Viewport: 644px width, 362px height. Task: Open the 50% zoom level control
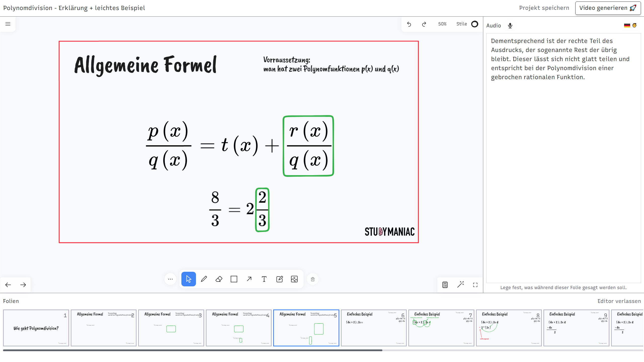442,24
